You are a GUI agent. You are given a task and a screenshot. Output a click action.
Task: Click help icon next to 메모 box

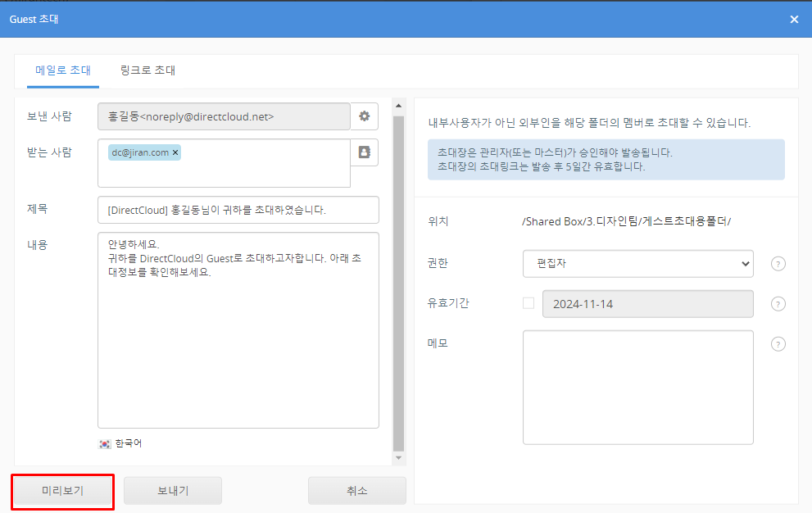point(778,344)
